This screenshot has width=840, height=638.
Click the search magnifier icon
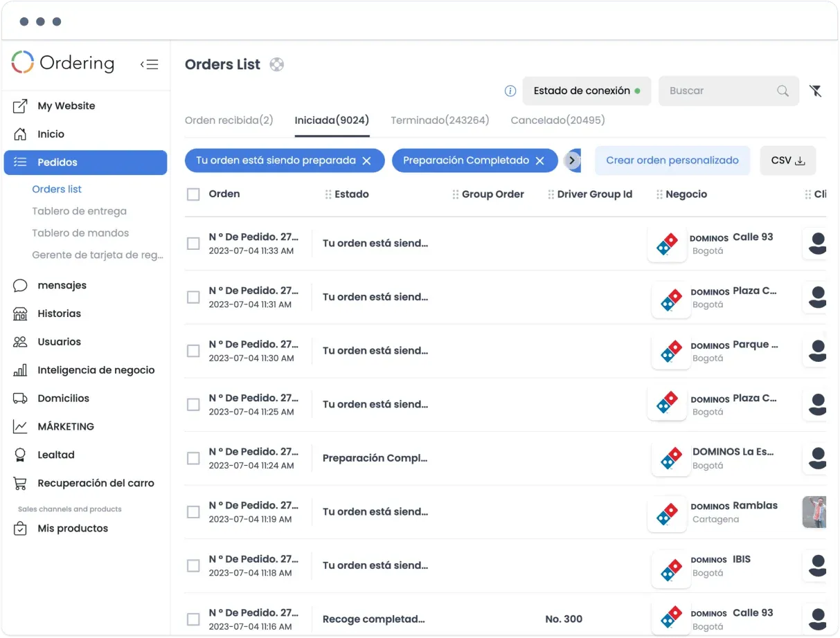click(x=783, y=91)
